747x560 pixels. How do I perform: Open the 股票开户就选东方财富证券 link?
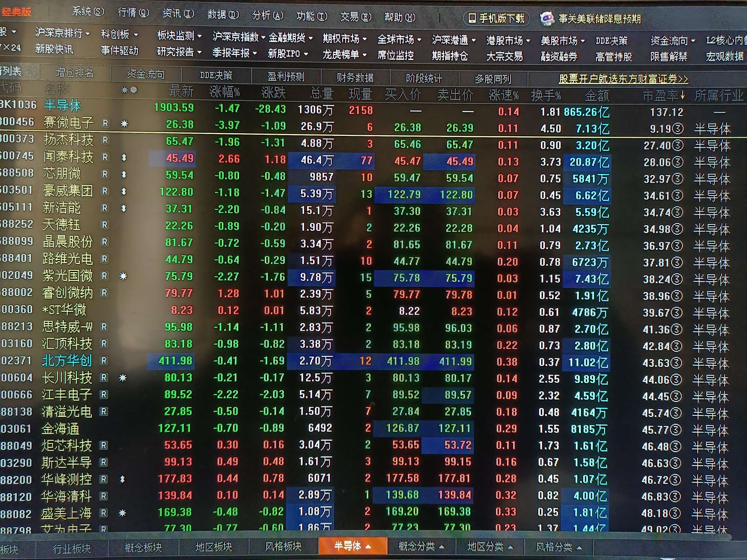click(x=623, y=79)
